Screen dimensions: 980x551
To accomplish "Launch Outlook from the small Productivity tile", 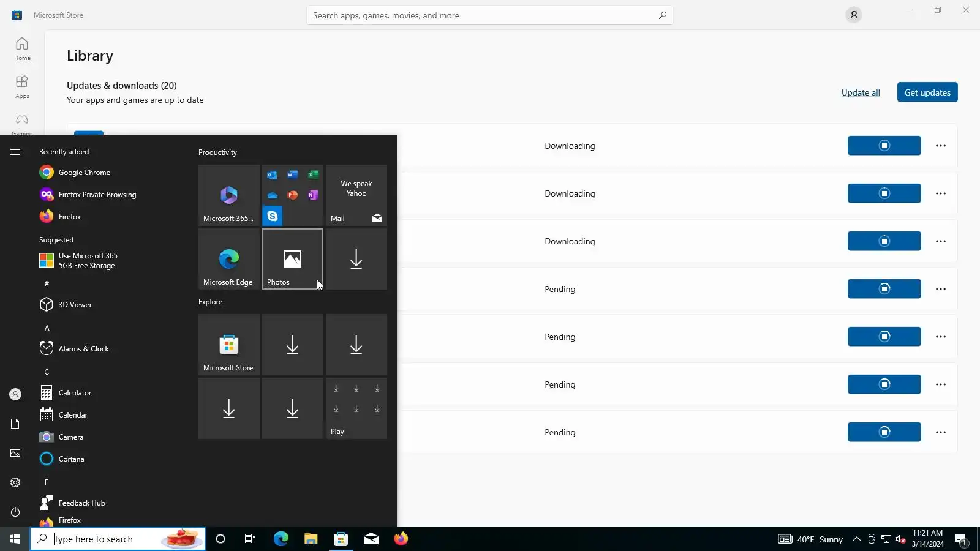I will click(272, 175).
